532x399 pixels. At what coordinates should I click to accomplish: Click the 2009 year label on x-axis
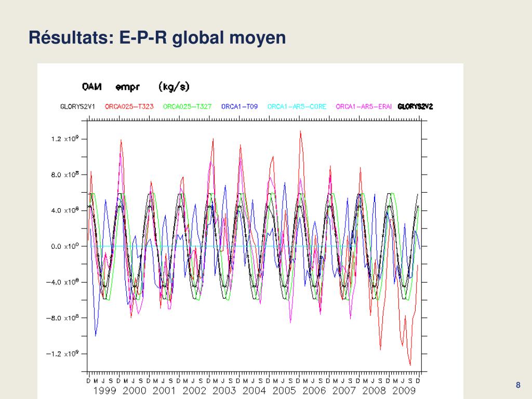pos(404,391)
